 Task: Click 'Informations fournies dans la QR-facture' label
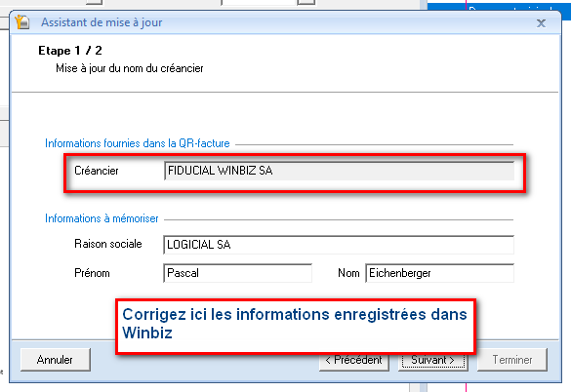click(x=138, y=143)
